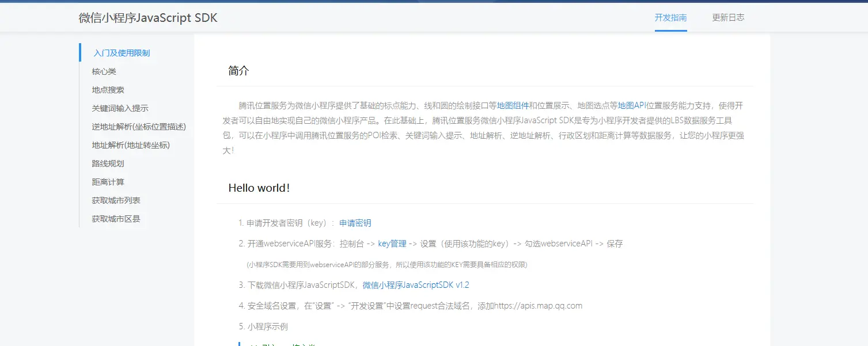Open 关键词输入提示 sidebar entry
868x346 pixels.
coord(120,108)
